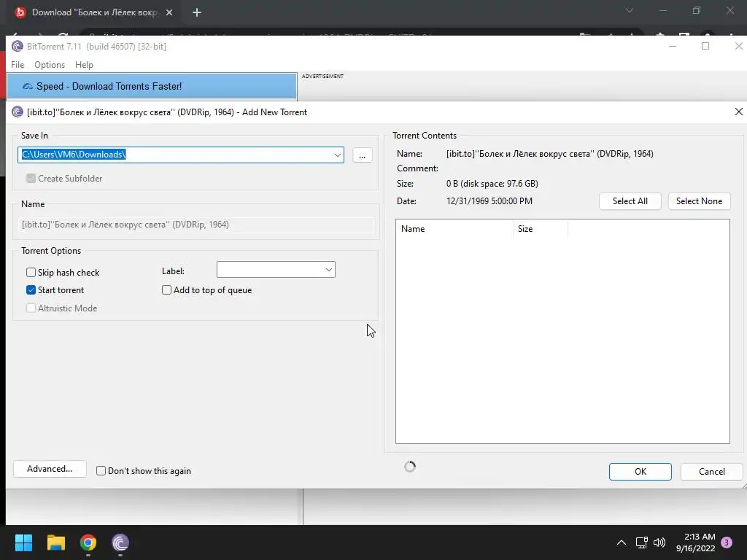The height and width of the screenshot is (560, 747).
Task: Cancel the Add New Torrent dialog
Action: (x=712, y=472)
